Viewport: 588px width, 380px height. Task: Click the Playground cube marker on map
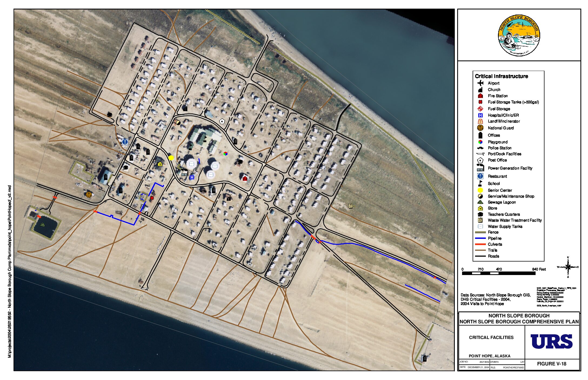[x=225, y=154]
